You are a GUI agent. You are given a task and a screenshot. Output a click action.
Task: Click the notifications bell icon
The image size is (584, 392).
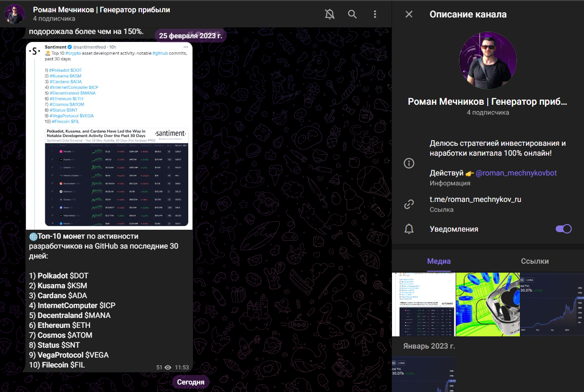pos(409,229)
